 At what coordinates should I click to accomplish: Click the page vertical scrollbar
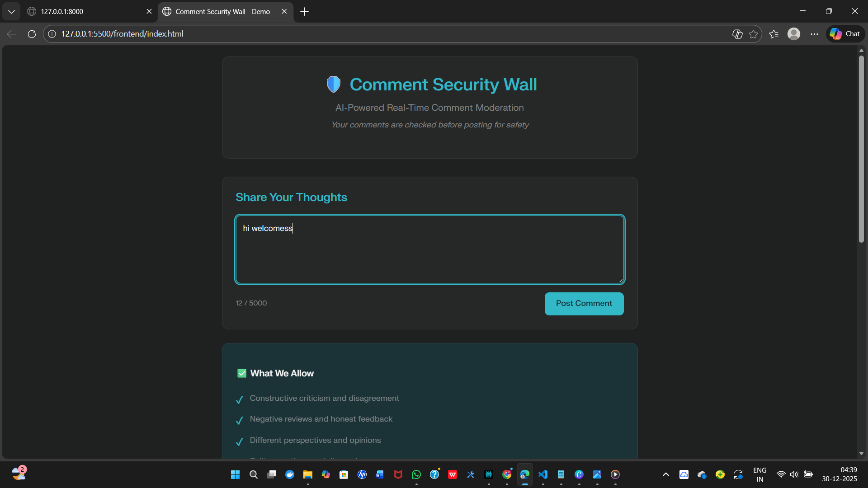[x=861, y=149]
